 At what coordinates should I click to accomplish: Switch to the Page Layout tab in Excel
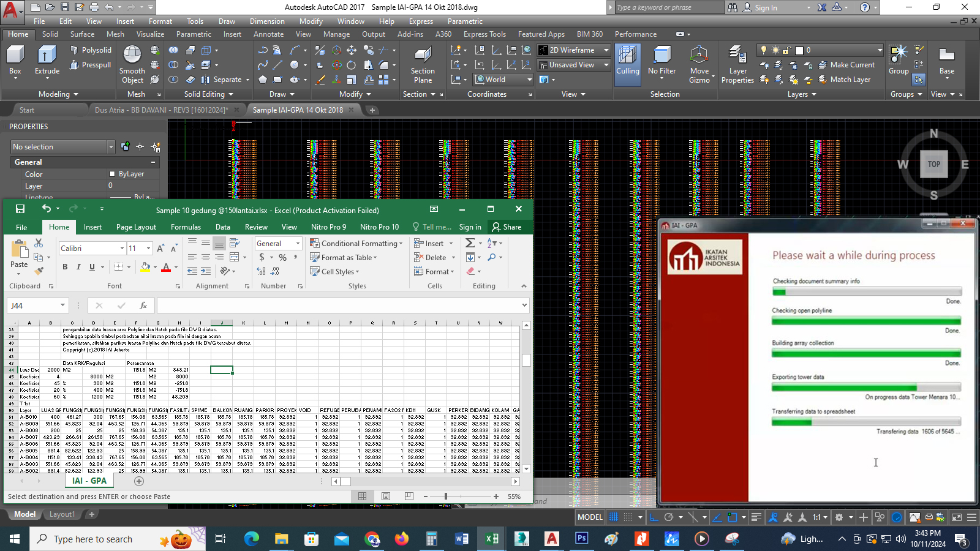(x=136, y=227)
